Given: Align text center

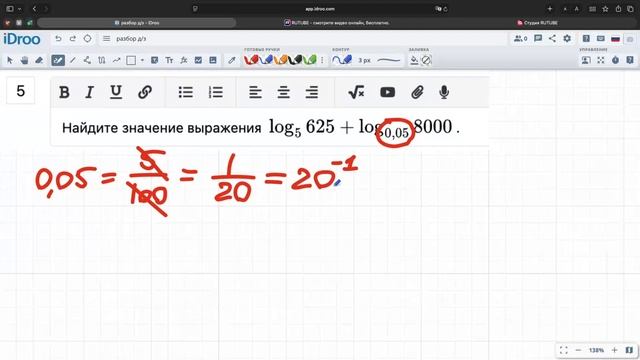Looking at the screenshot, I should click(x=284, y=92).
